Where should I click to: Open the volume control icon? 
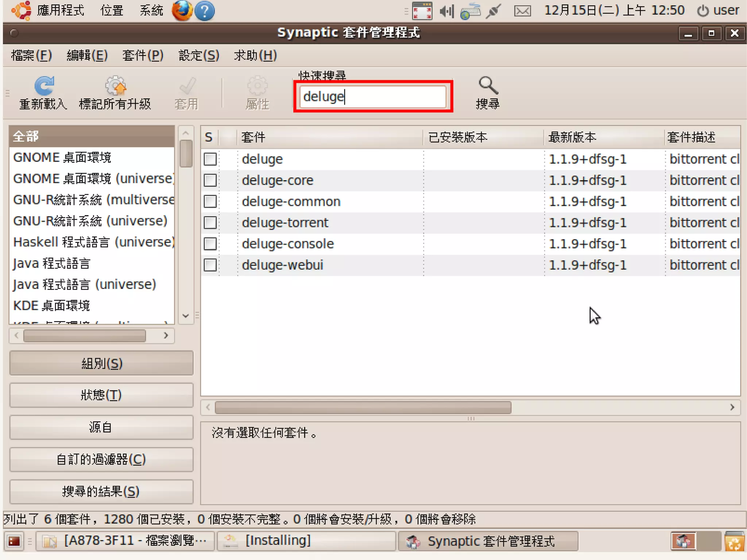446,11
